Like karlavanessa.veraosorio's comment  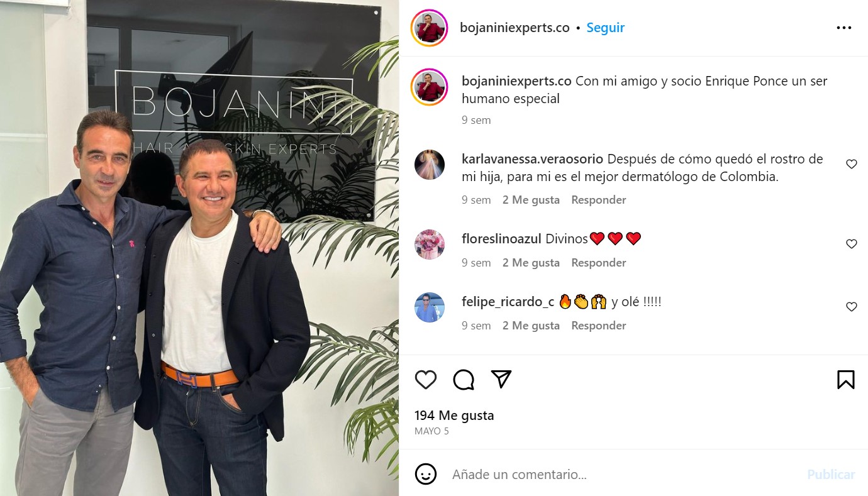click(x=851, y=164)
